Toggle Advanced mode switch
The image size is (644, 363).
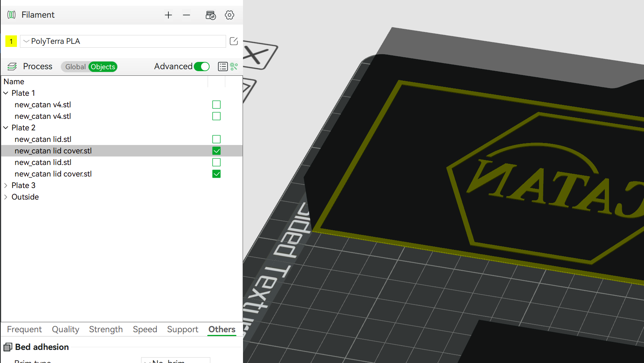click(202, 67)
